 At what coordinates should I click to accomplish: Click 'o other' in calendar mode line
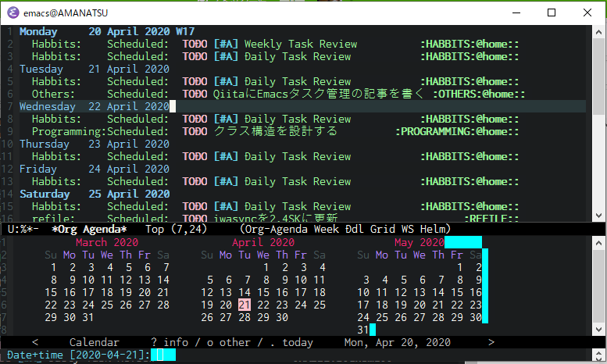click(229, 342)
